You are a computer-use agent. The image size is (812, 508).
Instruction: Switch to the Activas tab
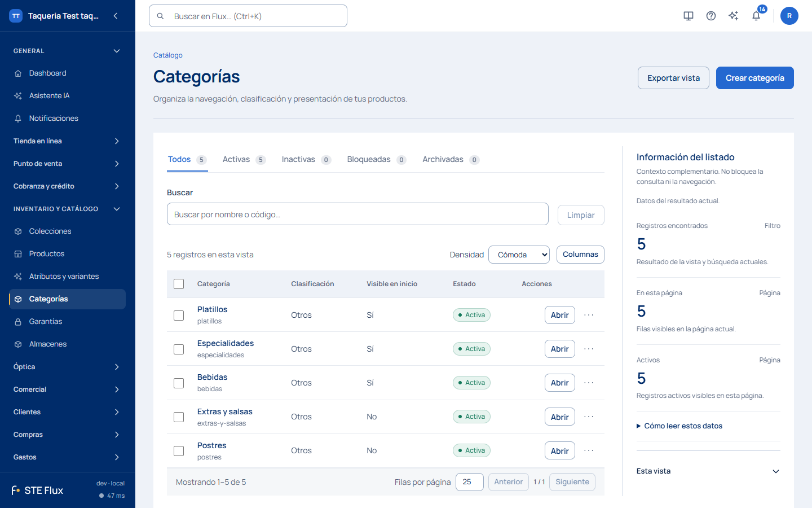pos(244,160)
